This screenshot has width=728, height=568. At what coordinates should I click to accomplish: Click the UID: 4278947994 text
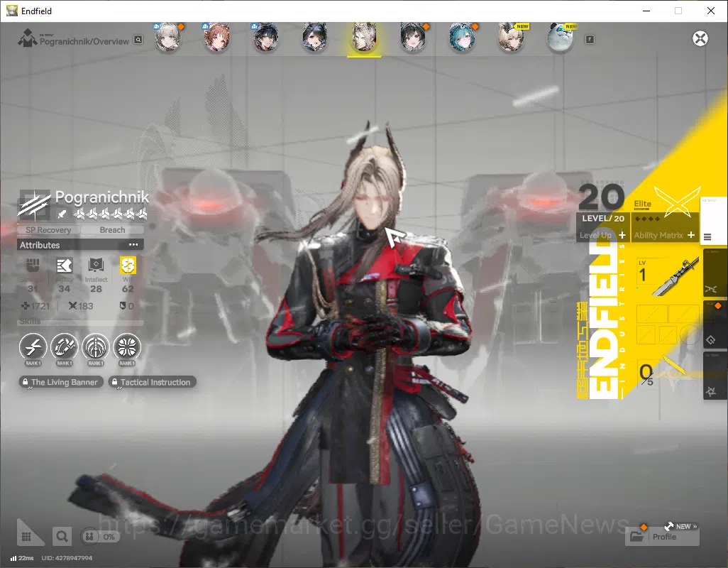coord(67,558)
